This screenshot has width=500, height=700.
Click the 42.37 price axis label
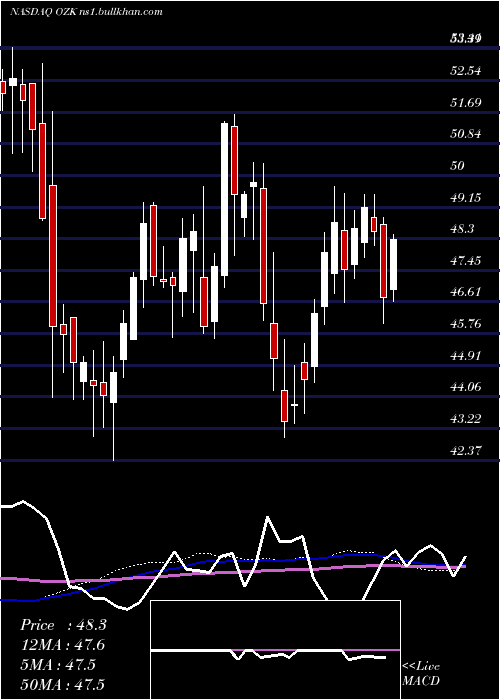pyautogui.click(x=466, y=450)
